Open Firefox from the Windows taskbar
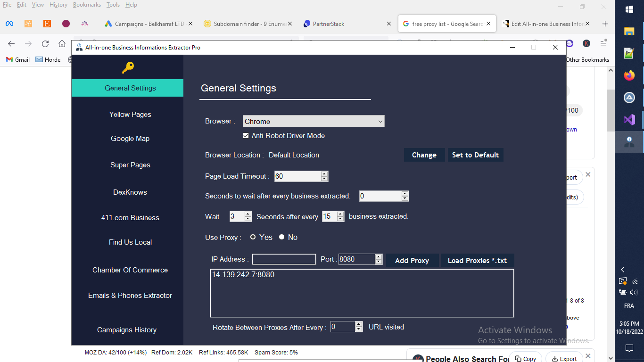Screen dimensions: 644x362 point(629,75)
